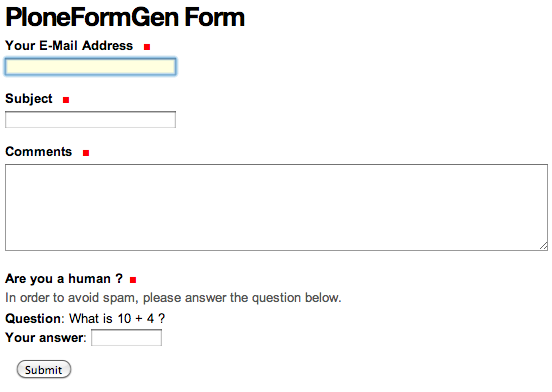Click the Your answer label text

click(46, 338)
